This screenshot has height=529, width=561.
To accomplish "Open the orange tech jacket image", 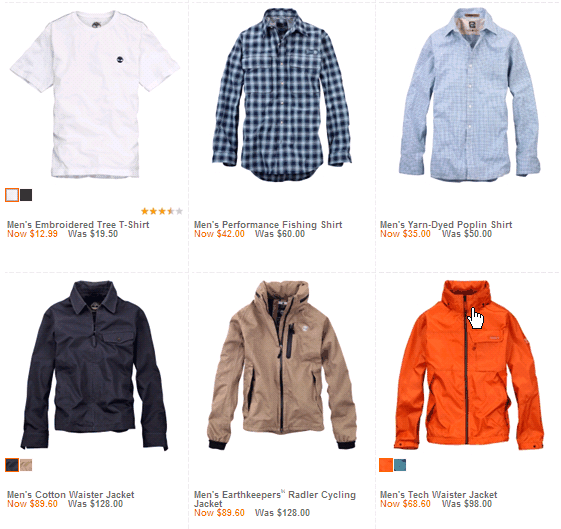I will point(469,365).
